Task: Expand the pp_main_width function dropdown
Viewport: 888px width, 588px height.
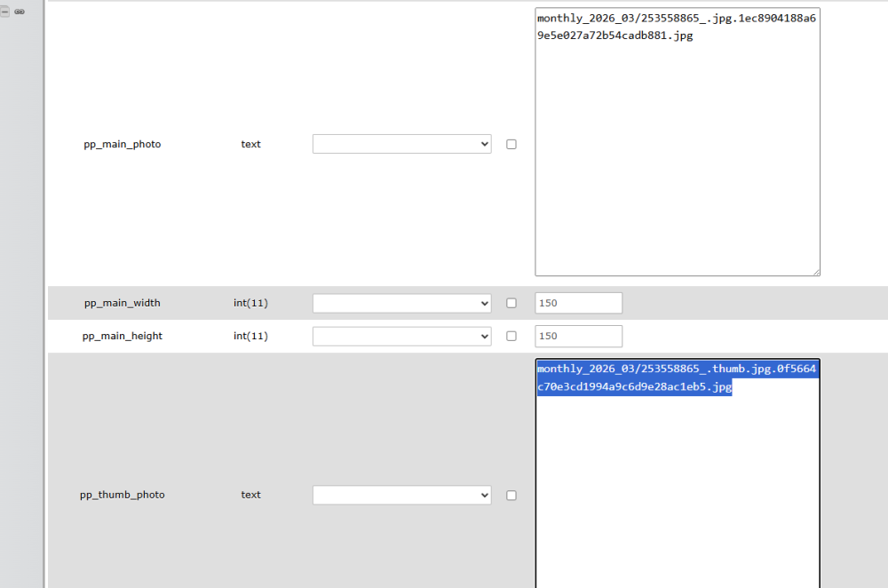Action: [401, 303]
